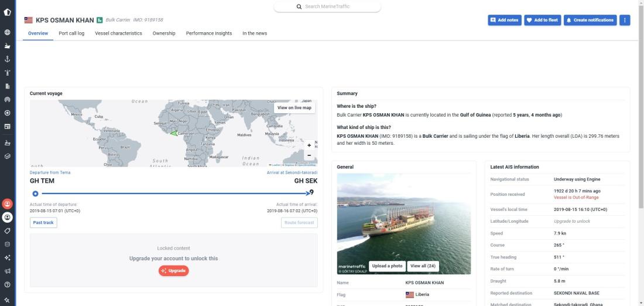Click the Underway using Engine status value
Screen dimensions: 644x306
[x=577, y=179]
